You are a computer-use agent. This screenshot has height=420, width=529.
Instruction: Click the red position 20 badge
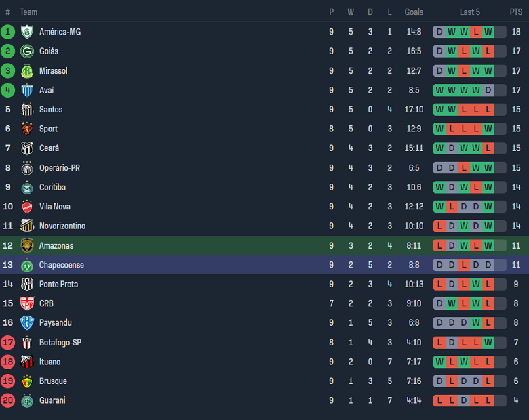8,401
